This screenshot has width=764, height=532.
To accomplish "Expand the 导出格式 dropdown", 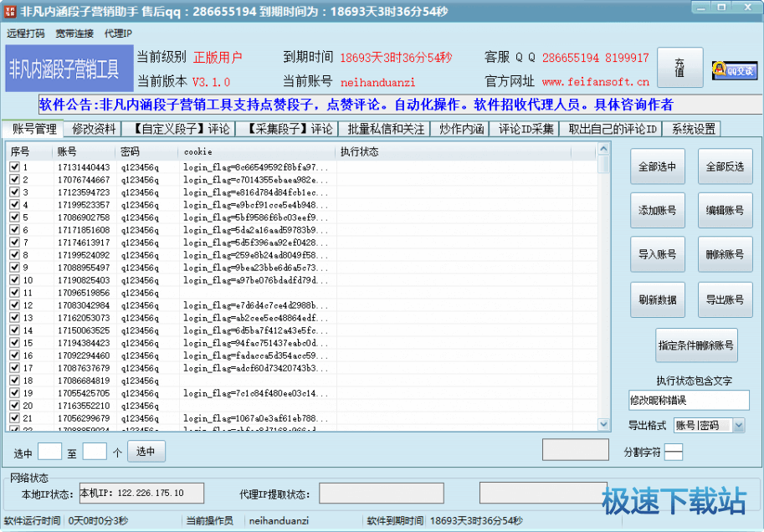I will (739, 425).
